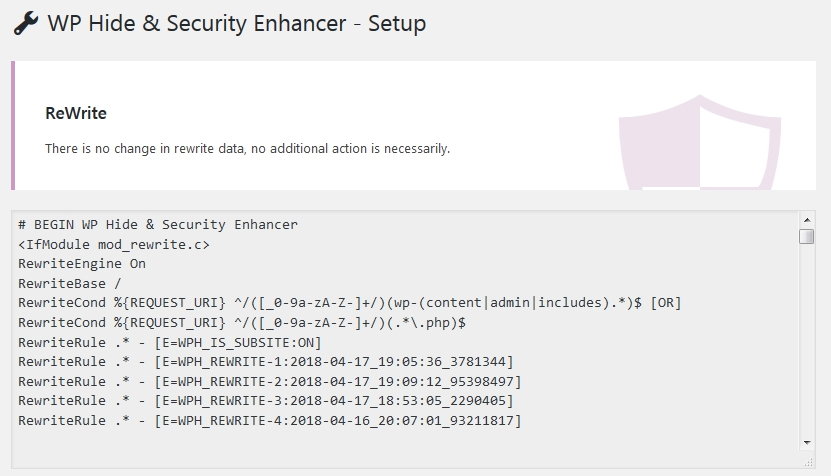Click the scrollbar track below the thumb
This screenshot has height=476, width=831.
(807, 339)
